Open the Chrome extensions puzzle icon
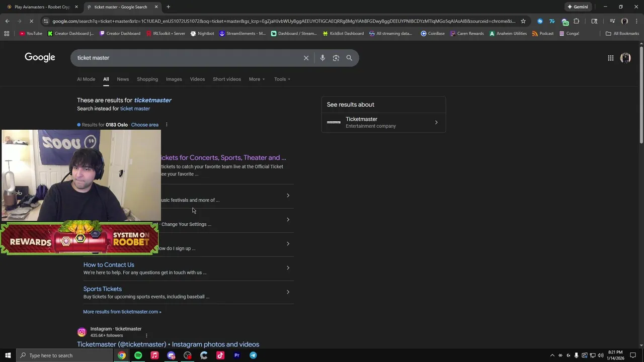 click(x=577, y=21)
